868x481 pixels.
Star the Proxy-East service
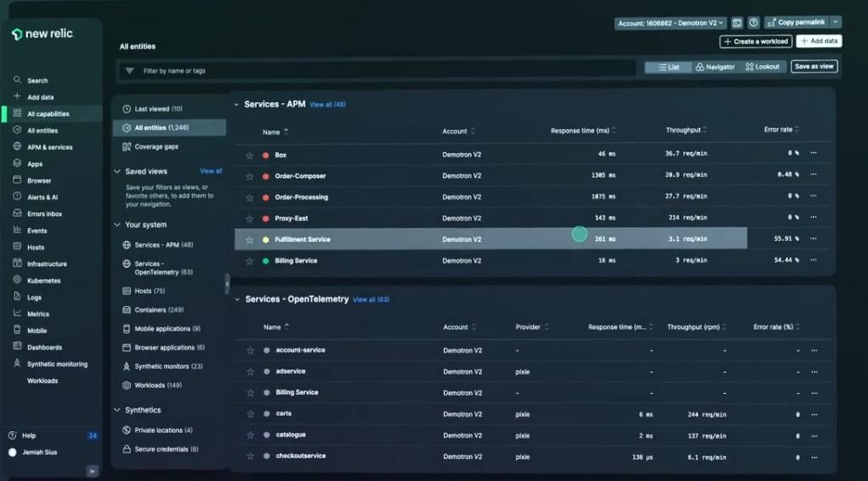click(x=249, y=219)
